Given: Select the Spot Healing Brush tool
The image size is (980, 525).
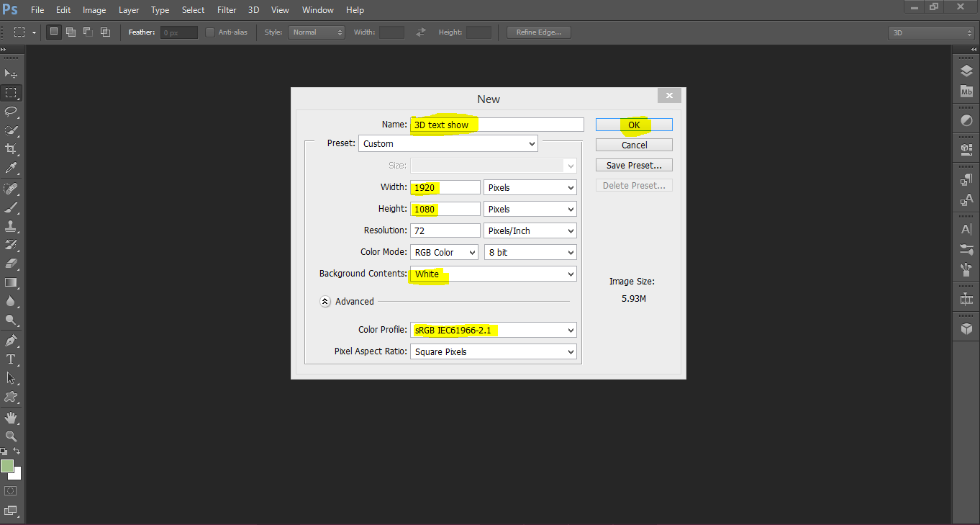Looking at the screenshot, I should [x=11, y=189].
